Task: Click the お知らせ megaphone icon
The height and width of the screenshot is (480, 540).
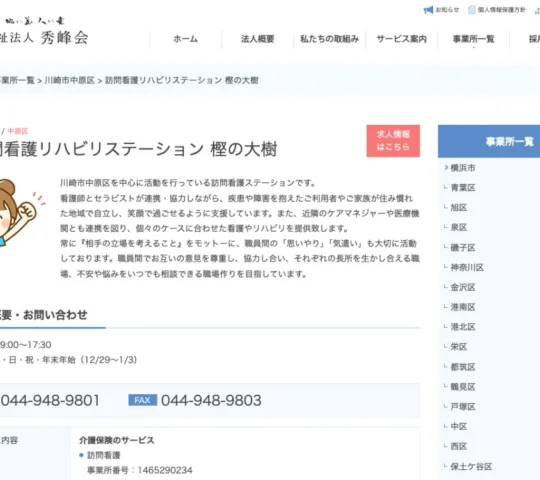Action: (428, 10)
